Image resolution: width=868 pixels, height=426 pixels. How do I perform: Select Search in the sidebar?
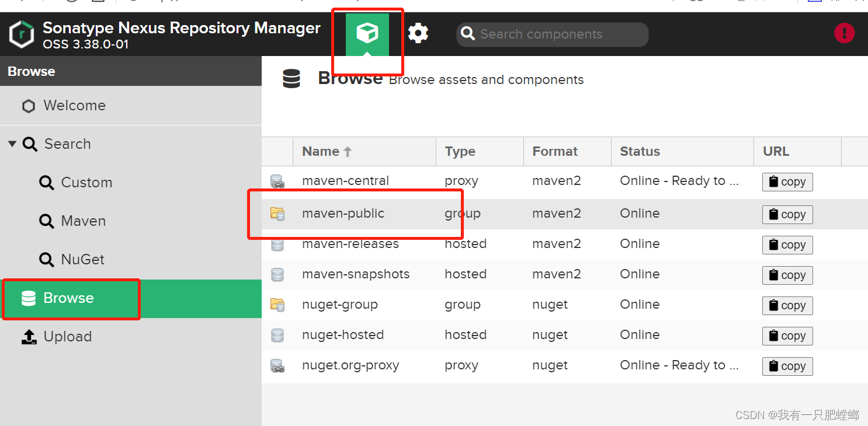68,144
